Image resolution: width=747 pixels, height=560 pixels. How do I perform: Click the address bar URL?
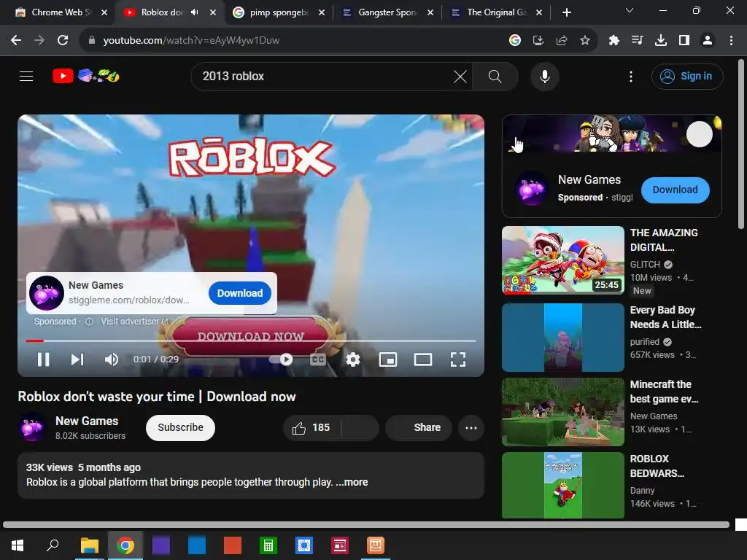[x=191, y=41]
